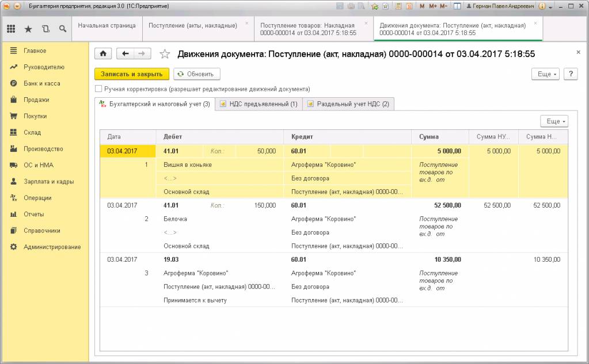Click the M- memory subtract button
Image resolution: width=589 pixels, height=364 pixels.
[443, 6]
